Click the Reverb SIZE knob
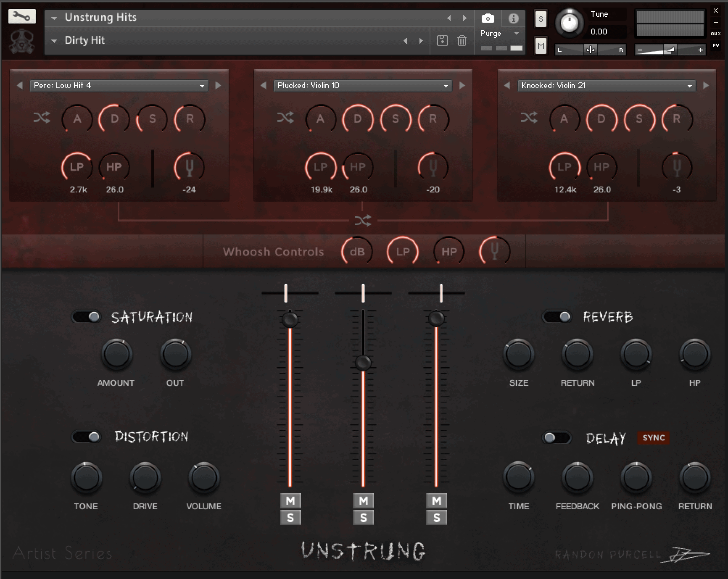The width and height of the screenshot is (728, 579). 519,355
